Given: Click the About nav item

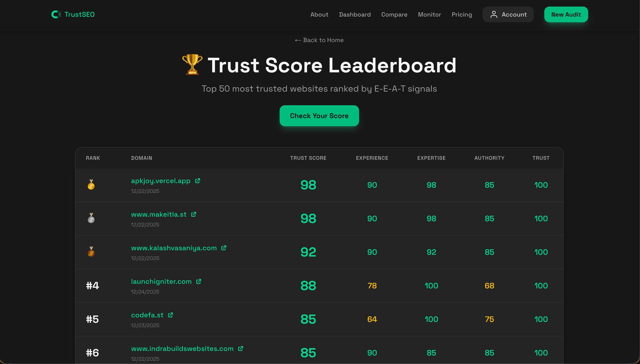Looking at the screenshot, I should pyautogui.click(x=319, y=14).
